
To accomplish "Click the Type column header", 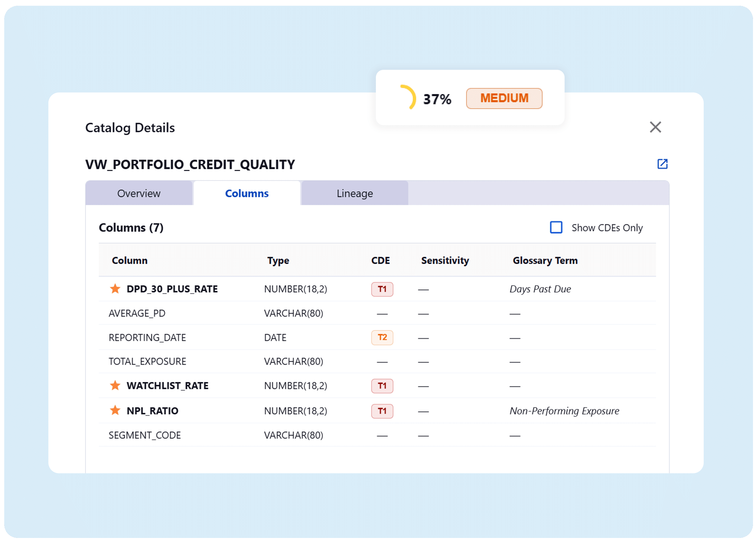I will [x=278, y=261].
